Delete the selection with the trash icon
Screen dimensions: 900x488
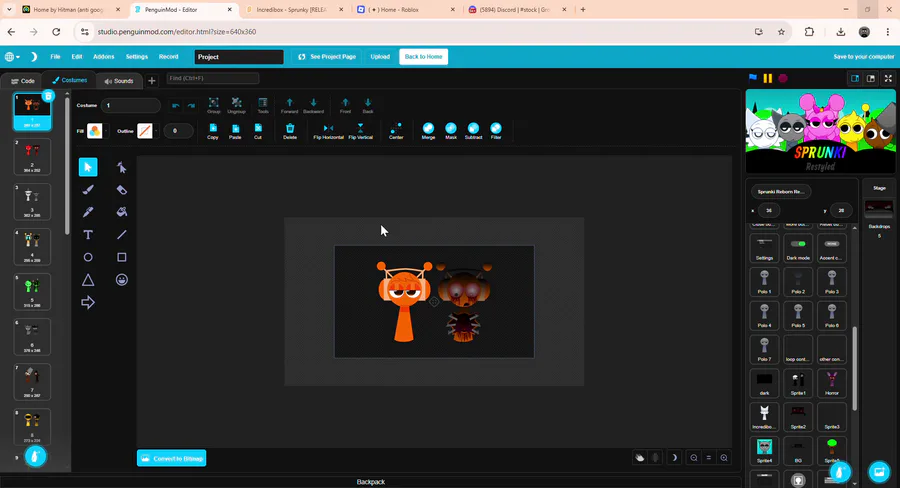tap(290, 131)
